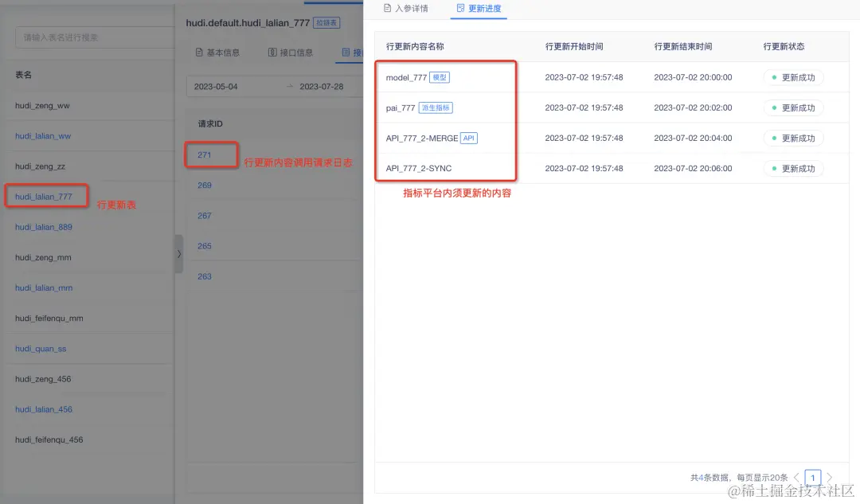Select table hudi_feifenqu_mm
860x504 pixels.
[x=49, y=318]
